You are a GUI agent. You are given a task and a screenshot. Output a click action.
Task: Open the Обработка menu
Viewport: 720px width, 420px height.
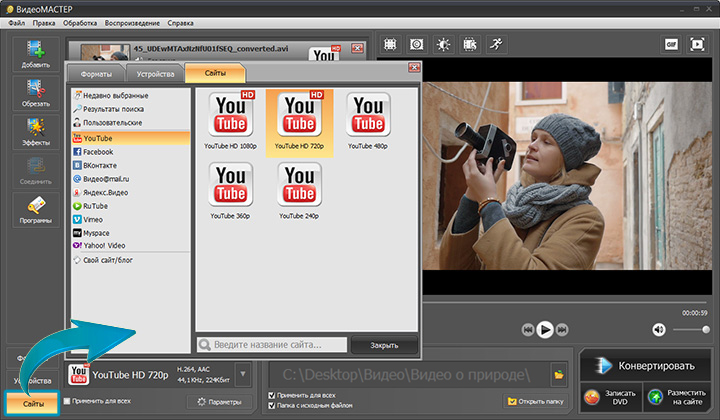(80, 23)
